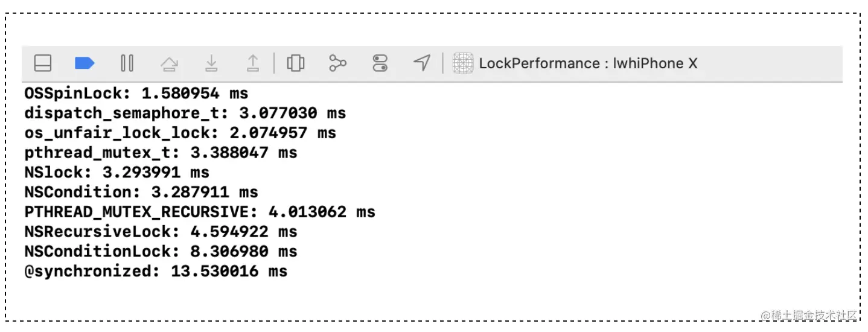The width and height of the screenshot is (868, 332).
Task: Toggle the blue breakpoints activation button
Action: point(85,63)
